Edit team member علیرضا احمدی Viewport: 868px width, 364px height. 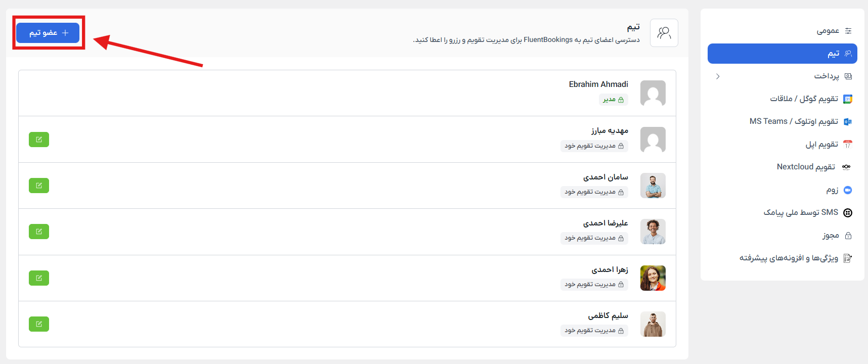(x=39, y=232)
